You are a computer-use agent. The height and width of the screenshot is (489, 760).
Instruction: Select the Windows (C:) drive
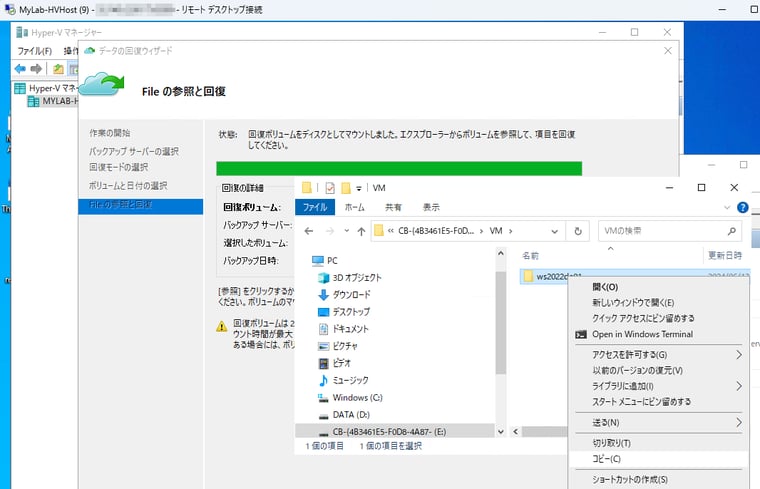tap(350, 397)
